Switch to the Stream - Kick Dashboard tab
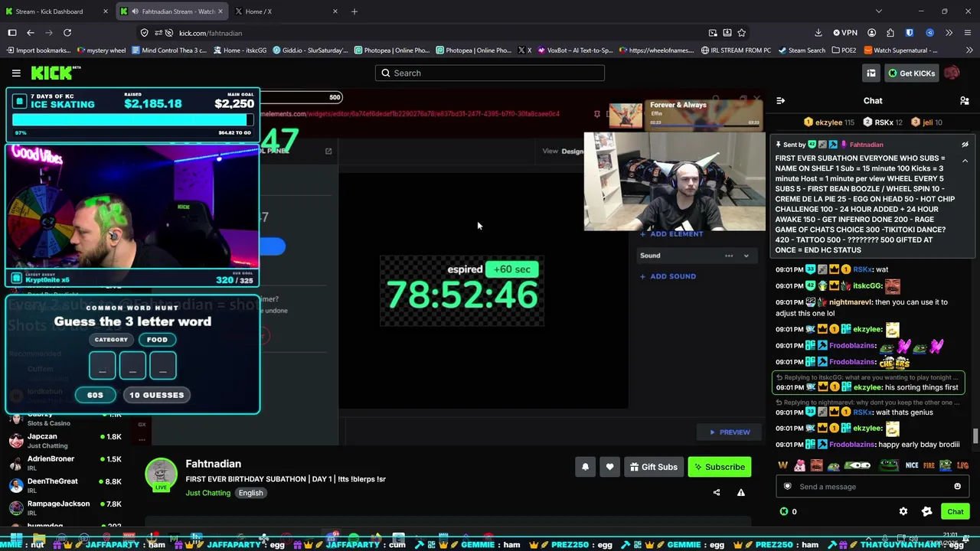 [x=57, y=11]
